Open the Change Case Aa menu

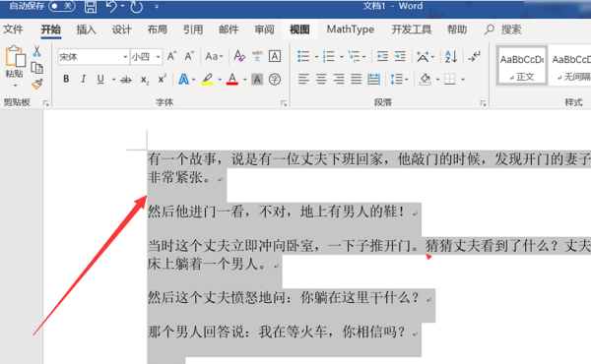click(214, 56)
